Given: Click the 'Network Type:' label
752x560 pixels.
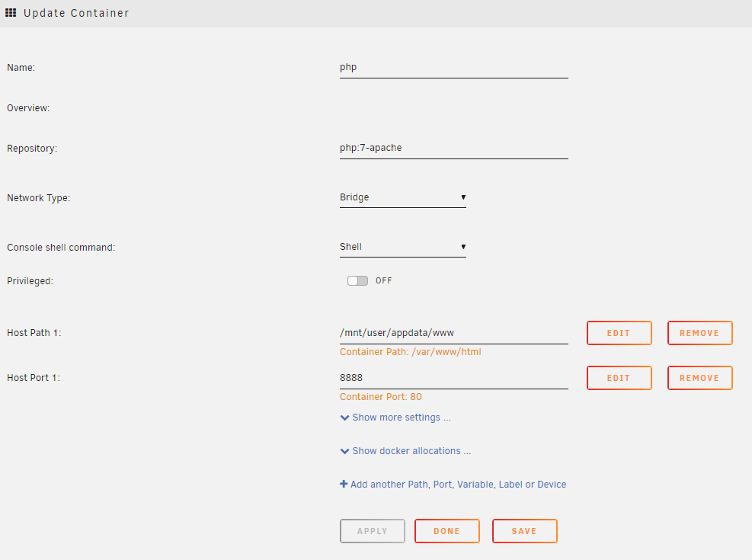Looking at the screenshot, I should 38,198.
